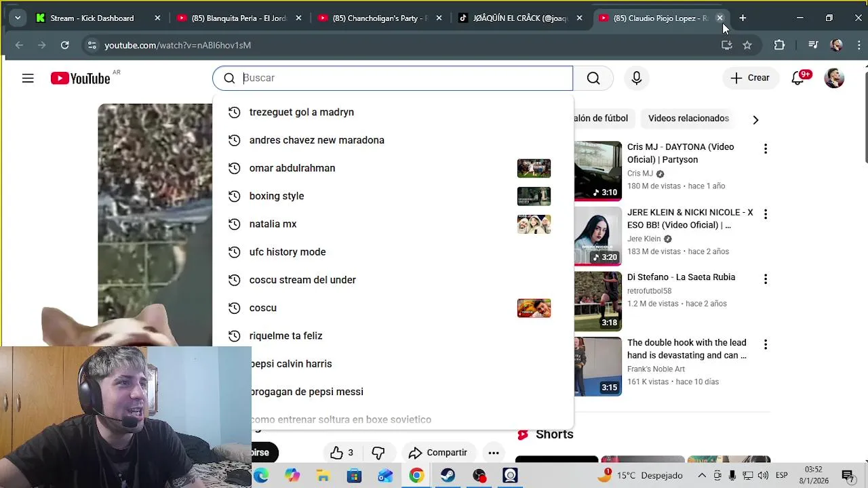Click the Crear button

tap(750, 78)
